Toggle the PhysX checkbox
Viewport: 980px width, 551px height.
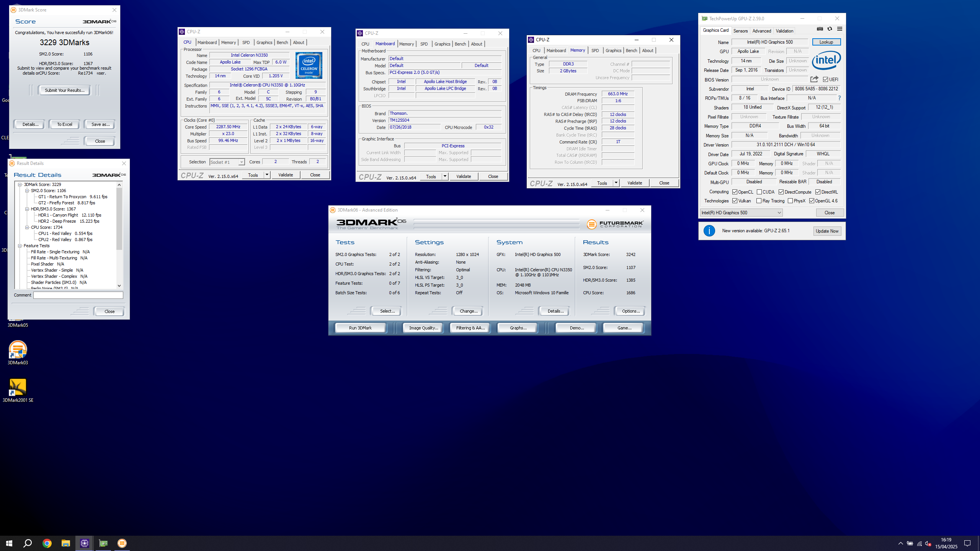[790, 201]
